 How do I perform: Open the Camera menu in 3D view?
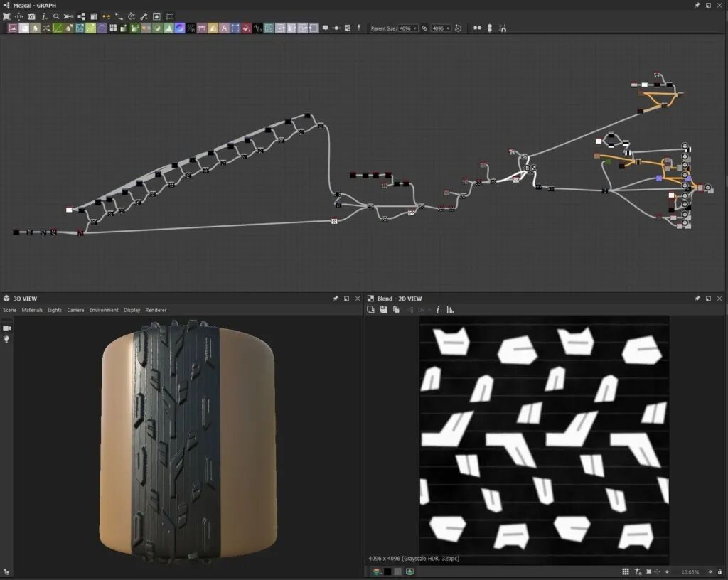[x=75, y=310]
